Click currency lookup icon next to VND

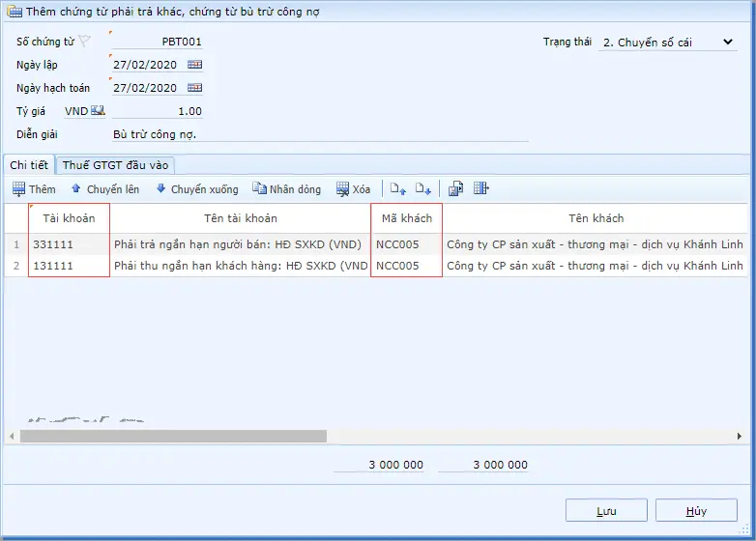(98, 111)
